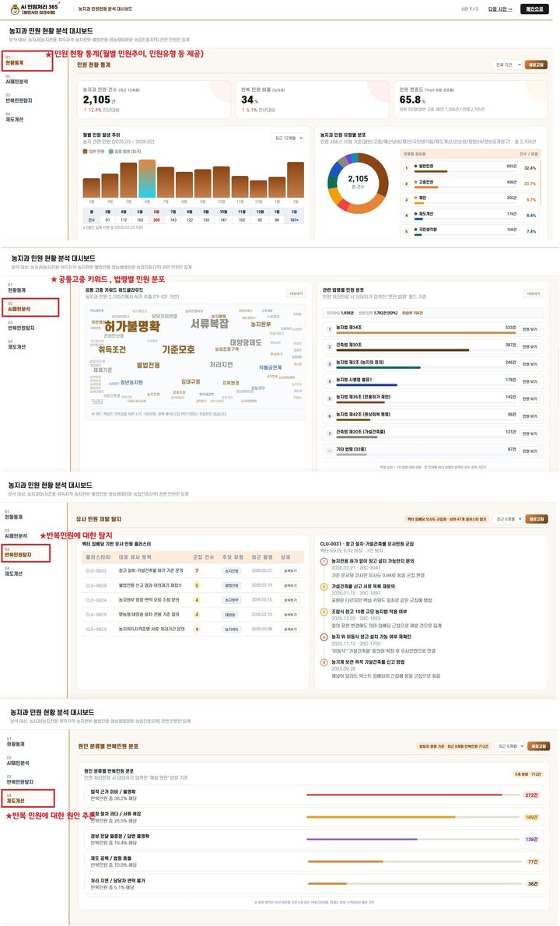Click the purple bar for 정보 전달 불충분
This screenshot has height=926, width=560.
[362, 839]
